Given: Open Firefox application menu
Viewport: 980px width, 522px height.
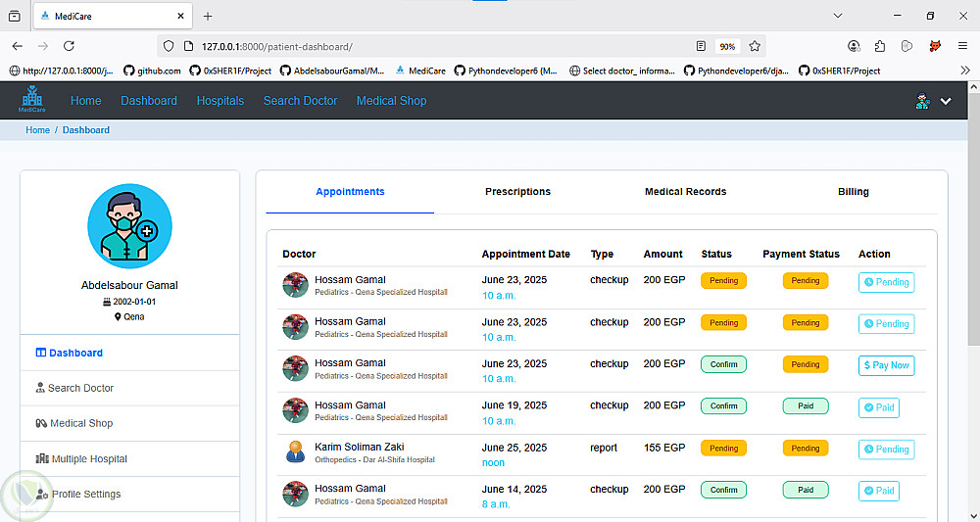Looking at the screenshot, I should coord(962,46).
